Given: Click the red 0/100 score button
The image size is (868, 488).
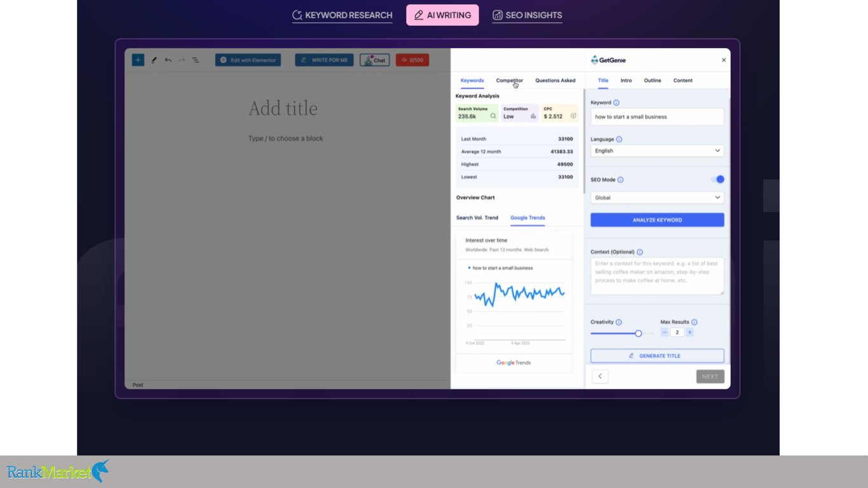Looking at the screenshot, I should coord(412,60).
